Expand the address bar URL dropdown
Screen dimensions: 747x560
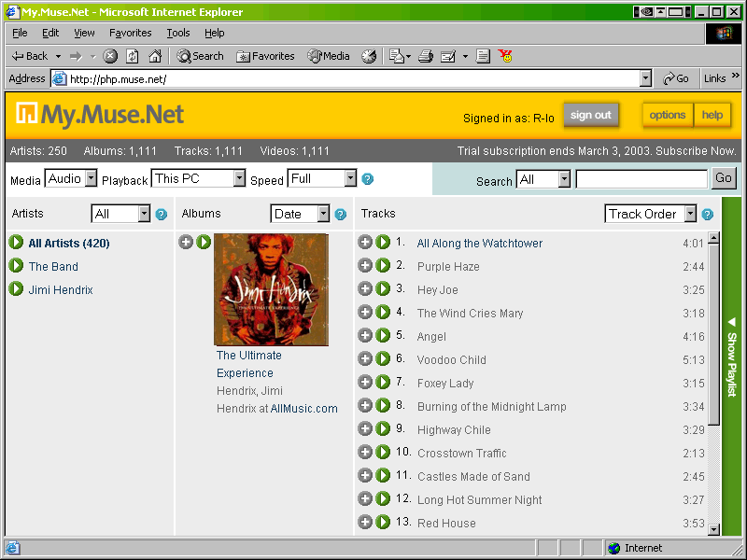(x=645, y=78)
